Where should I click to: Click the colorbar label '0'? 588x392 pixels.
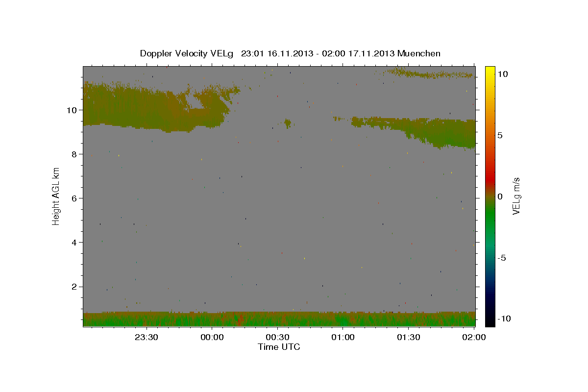[x=500, y=196]
